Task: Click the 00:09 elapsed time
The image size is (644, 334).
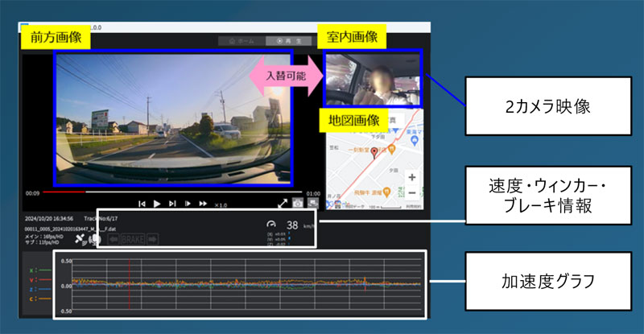Action: (x=32, y=193)
